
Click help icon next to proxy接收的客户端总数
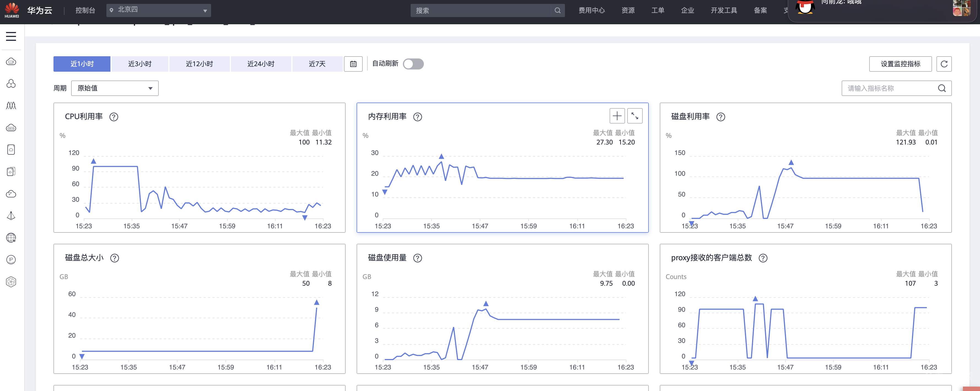coord(763,258)
